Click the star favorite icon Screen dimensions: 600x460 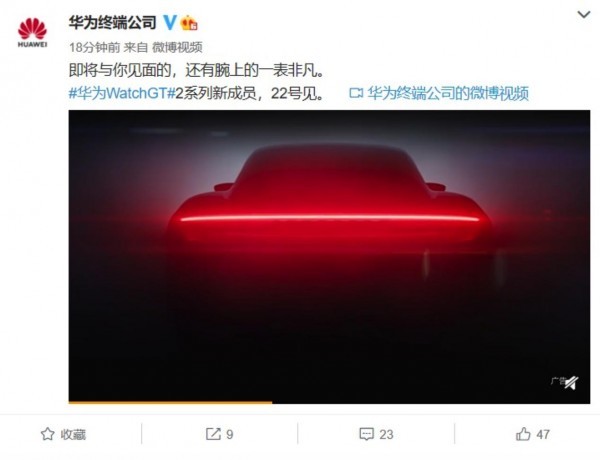click(x=47, y=434)
